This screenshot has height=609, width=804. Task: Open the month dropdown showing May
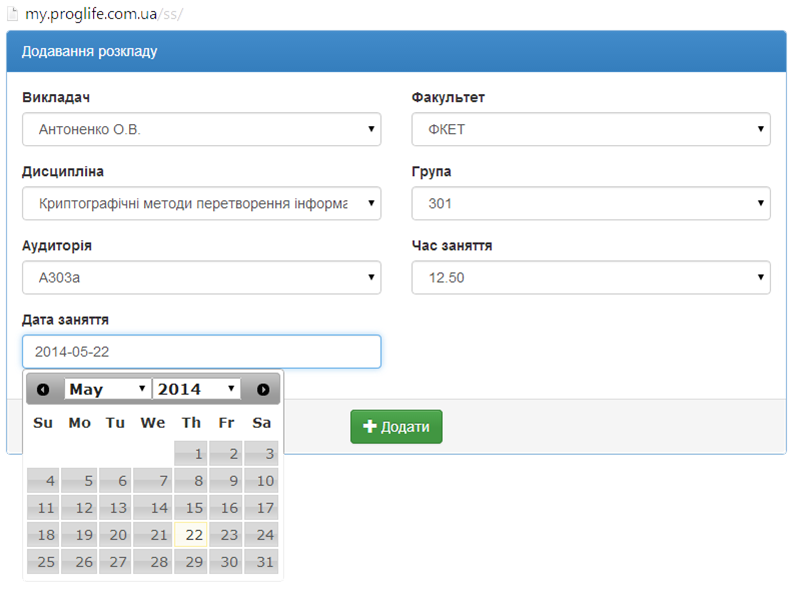point(108,389)
